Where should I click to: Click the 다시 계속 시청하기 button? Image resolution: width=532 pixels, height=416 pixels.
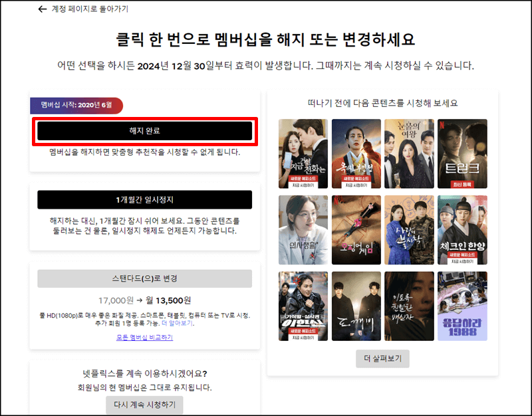coord(144,405)
